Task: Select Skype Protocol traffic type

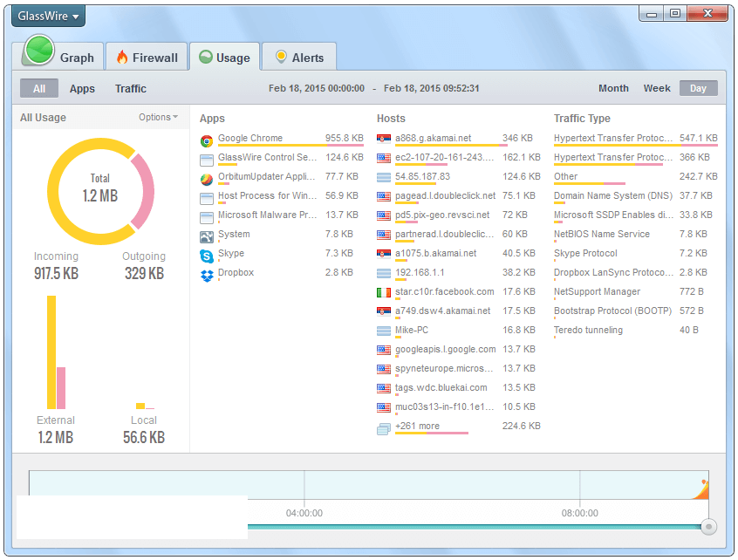Action: tap(635, 254)
